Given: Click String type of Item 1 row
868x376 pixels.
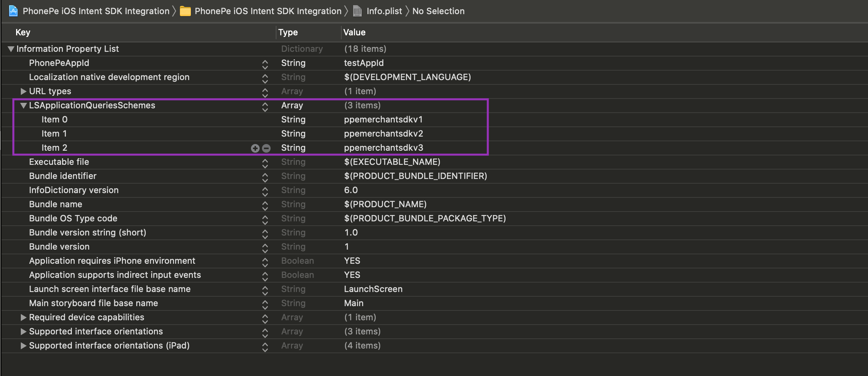Looking at the screenshot, I should pyautogui.click(x=293, y=134).
